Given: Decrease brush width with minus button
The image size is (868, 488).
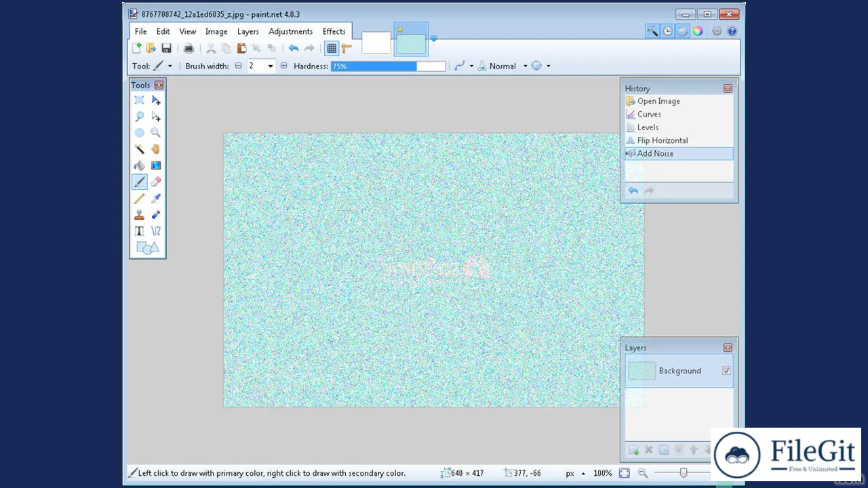Looking at the screenshot, I should click(238, 66).
